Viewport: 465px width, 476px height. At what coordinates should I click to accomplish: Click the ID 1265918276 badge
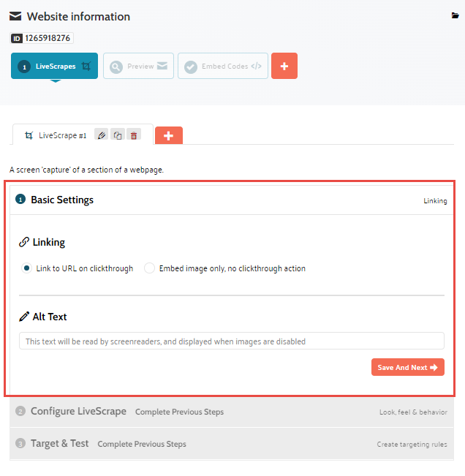[x=42, y=38]
